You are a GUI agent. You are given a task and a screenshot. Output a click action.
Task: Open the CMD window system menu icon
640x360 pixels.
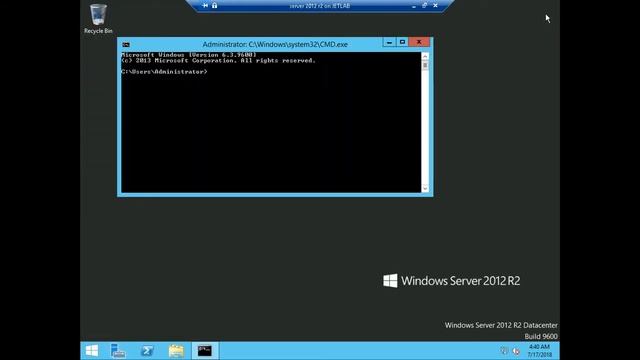126,44
